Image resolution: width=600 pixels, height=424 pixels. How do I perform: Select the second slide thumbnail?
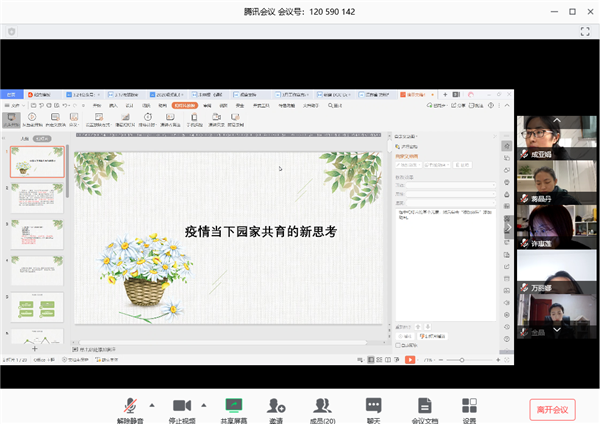39,198
